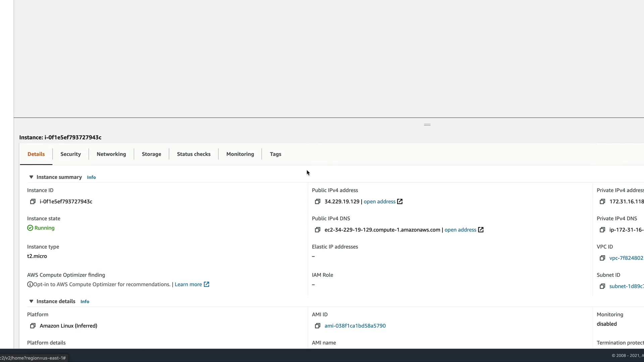Collapse the Instance summary section
The height and width of the screenshot is (362, 644).
31,177
